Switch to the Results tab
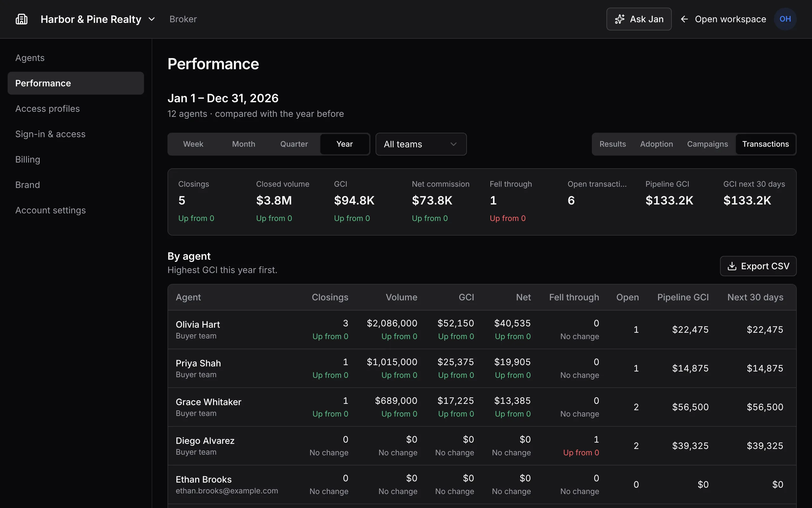This screenshot has height=508, width=812. 612,144
